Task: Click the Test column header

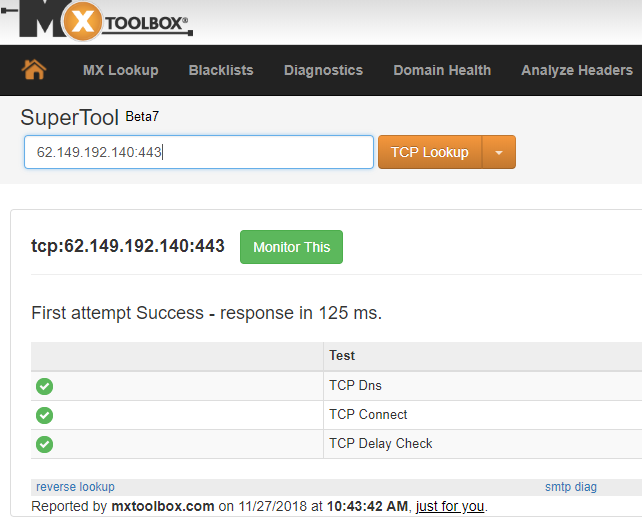Action: pos(342,355)
